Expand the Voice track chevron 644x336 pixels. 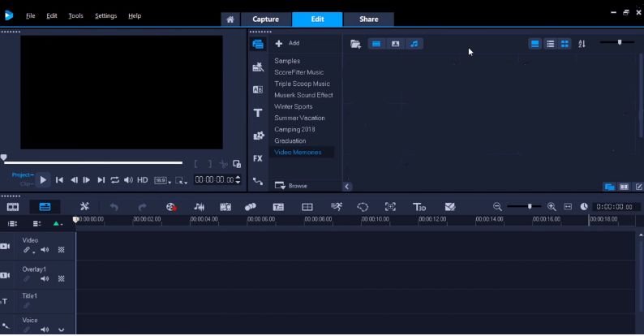[x=61, y=330]
